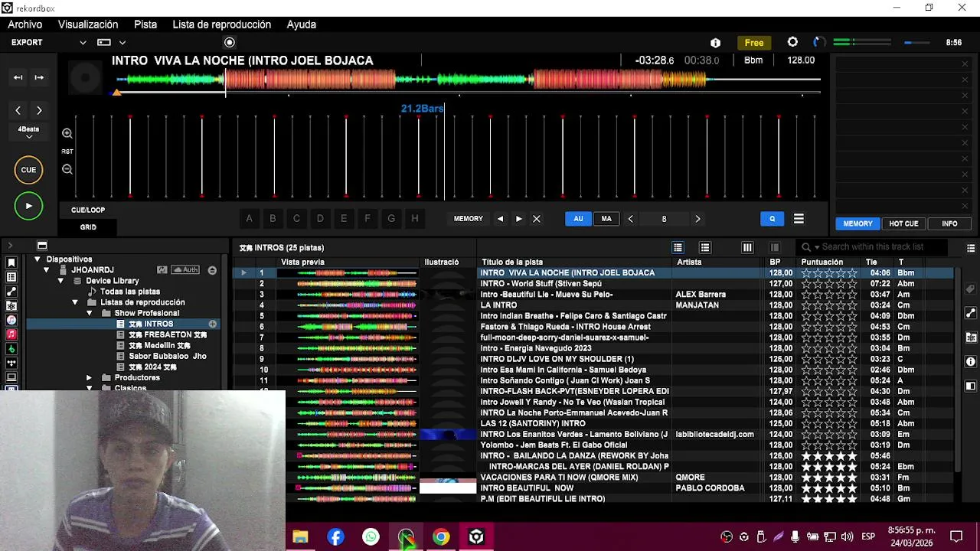Step forward with the beat jump right arrow

(x=39, y=110)
